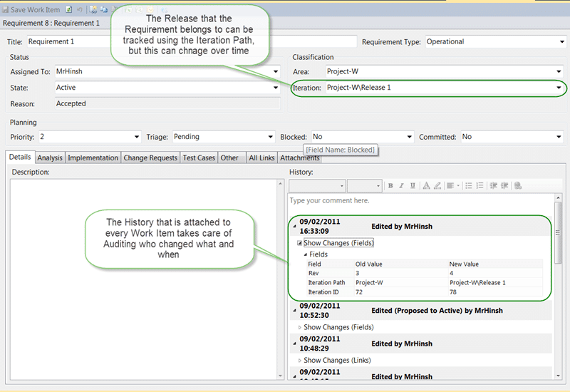This screenshot has width=570, height=392.
Task: Click the refresh work item icon
Action: (x=68, y=10)
